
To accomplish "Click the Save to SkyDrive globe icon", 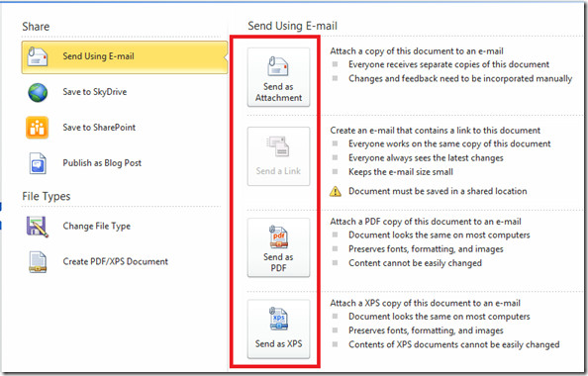I will tap(38, 93).
